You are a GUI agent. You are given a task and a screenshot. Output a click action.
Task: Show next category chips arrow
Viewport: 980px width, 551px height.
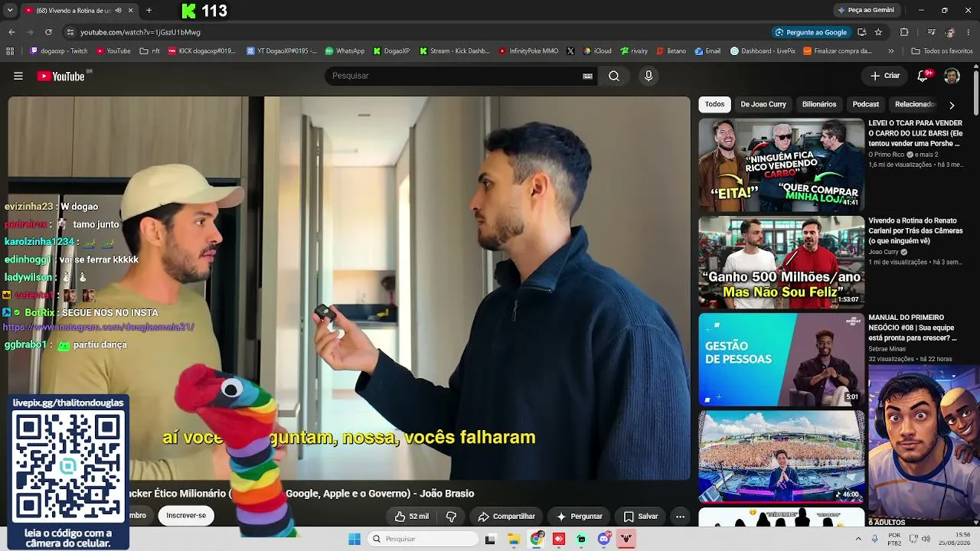[x=952, y=105]
